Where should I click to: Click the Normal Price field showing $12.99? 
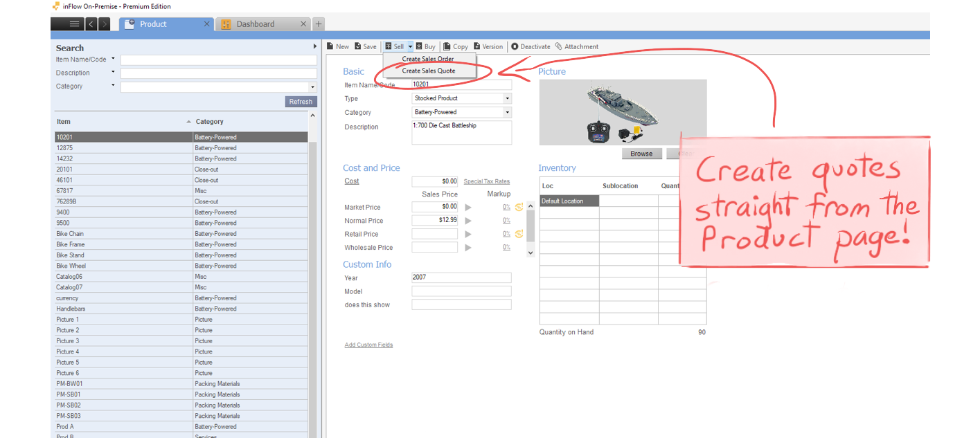[435, 221]
